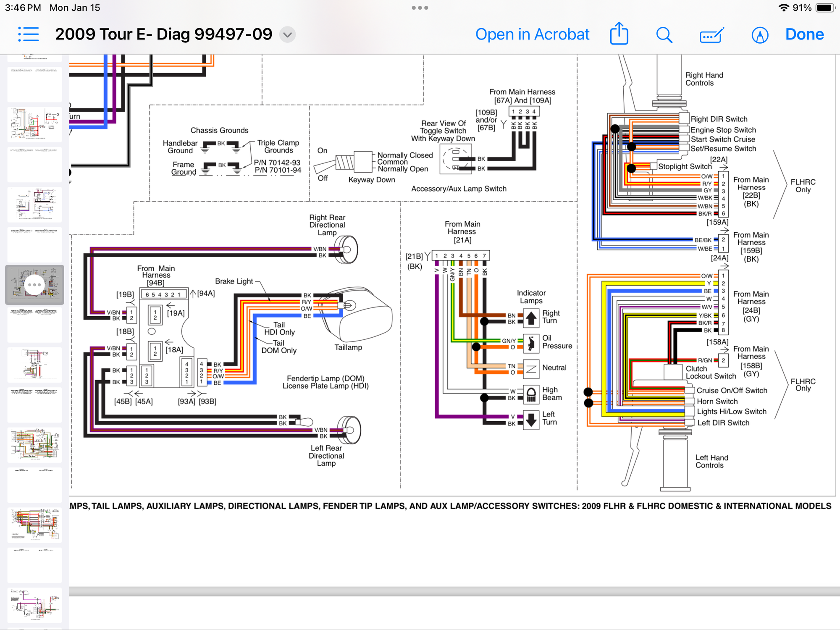Tap the time display in status bar
Viewport: 840px width, 630px height.
(23, 8)
